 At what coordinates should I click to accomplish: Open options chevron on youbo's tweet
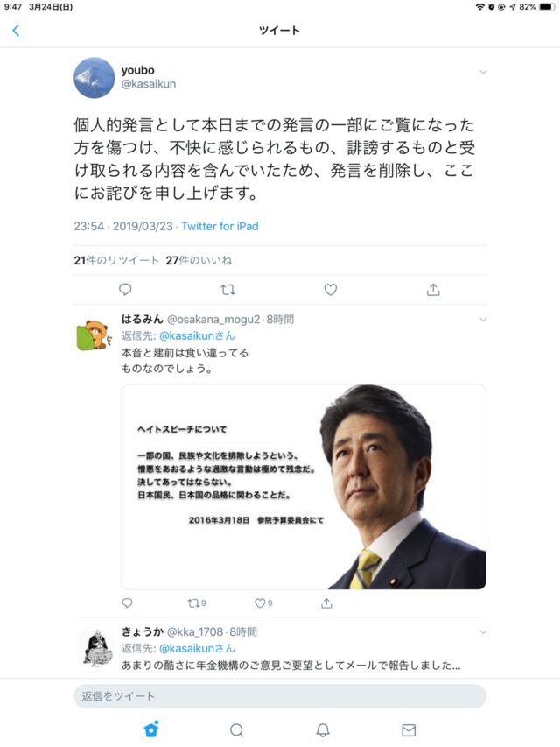pos(483,72)
